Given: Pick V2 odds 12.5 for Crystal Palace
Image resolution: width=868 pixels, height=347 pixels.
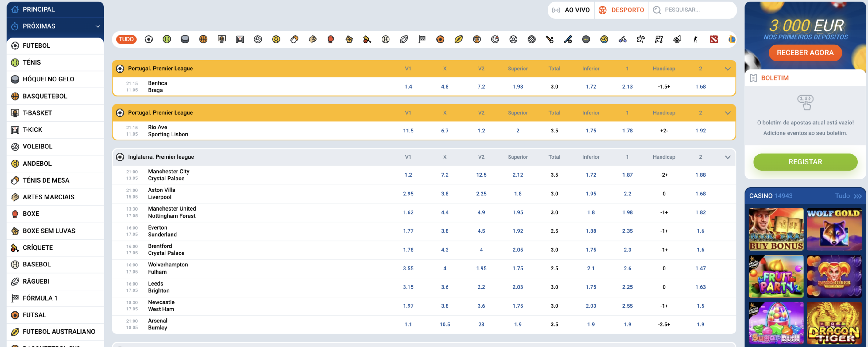Looking at the screenshot, I should point(481,175).
